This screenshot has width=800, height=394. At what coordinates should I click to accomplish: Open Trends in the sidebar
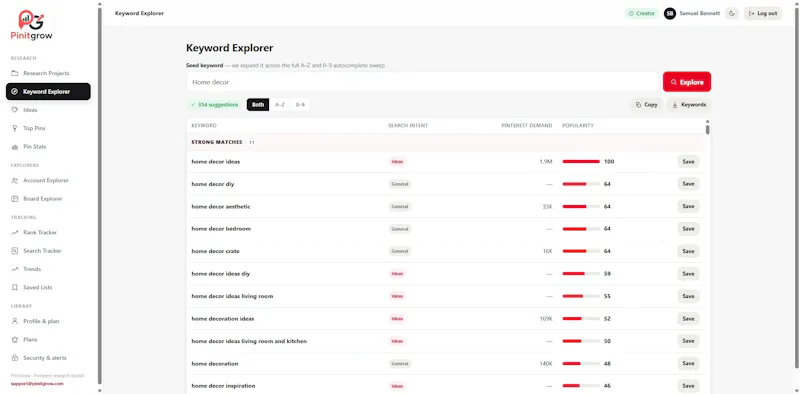(x=48, y=269)
